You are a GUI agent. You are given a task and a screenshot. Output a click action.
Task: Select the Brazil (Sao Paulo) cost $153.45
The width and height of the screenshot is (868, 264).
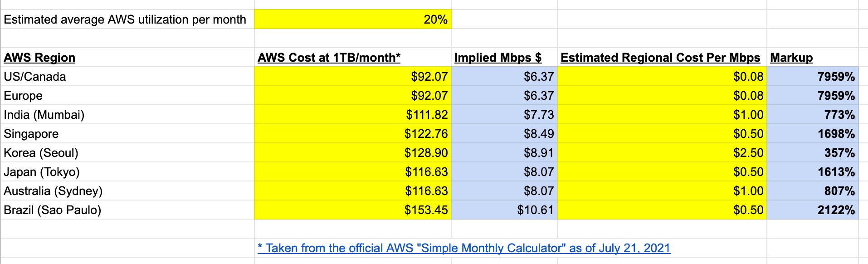tap(352, 210)
